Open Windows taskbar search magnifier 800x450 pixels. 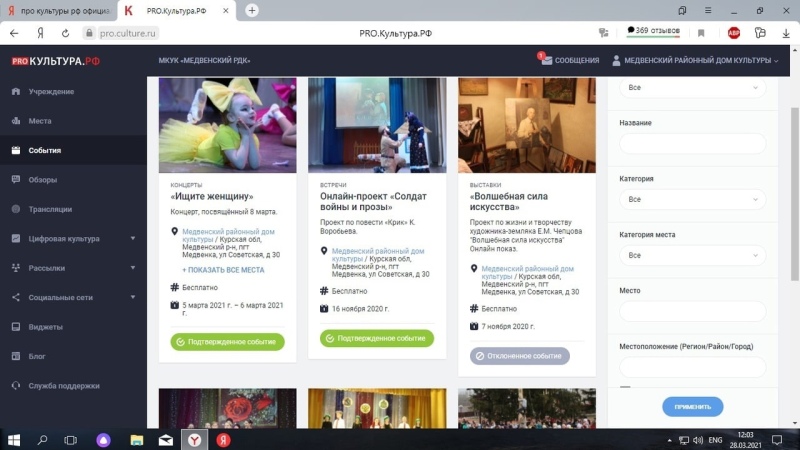coord(42,439)
